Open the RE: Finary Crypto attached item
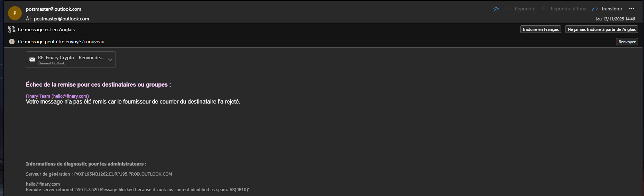The height and width of the screenshot is (196, 644). click(x=71, y=58)
